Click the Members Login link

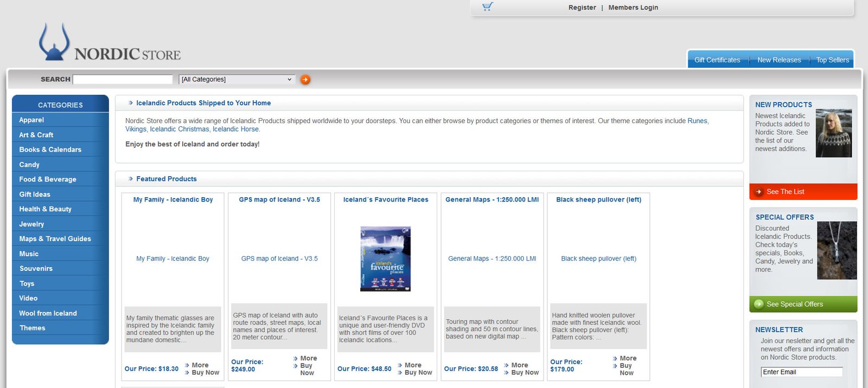(x=633, y=8)
